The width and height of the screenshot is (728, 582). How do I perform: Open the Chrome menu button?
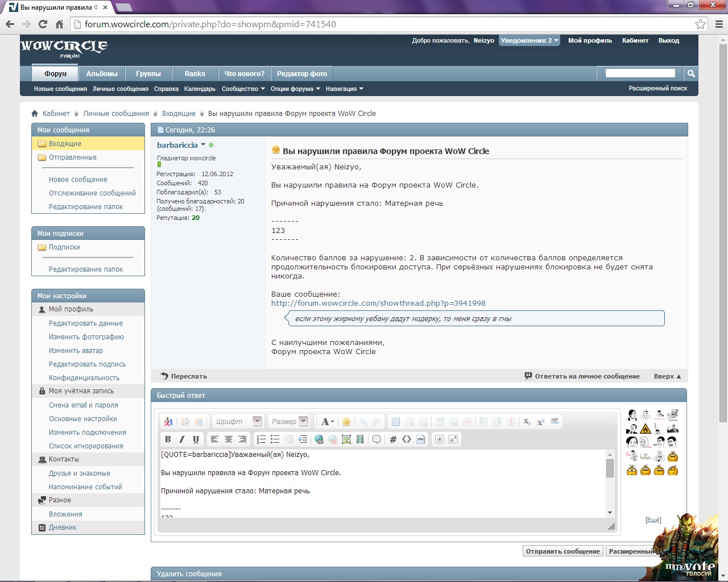[x=718, y=24]
